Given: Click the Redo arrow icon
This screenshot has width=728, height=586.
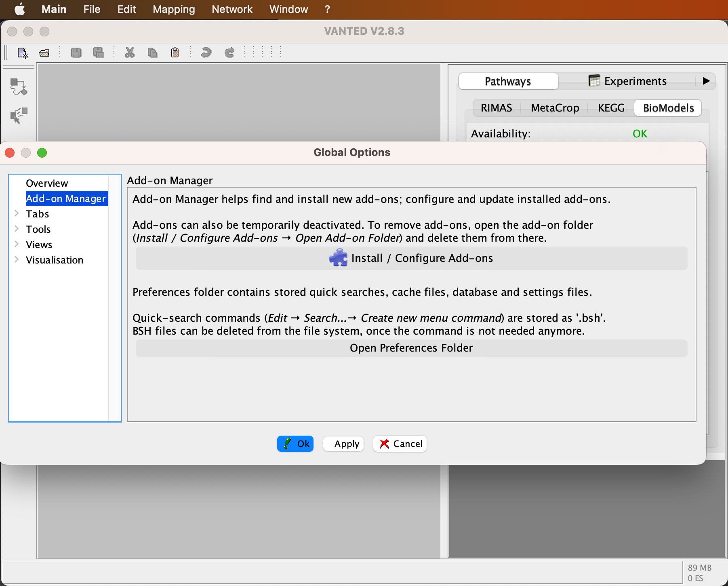Looking at the screenshot, I should [229, 53].
